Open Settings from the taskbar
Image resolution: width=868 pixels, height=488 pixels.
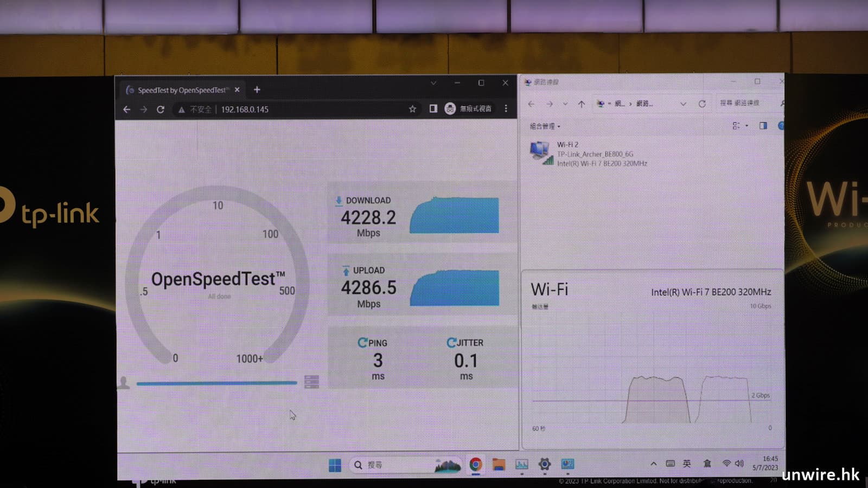tap(545, 464)
